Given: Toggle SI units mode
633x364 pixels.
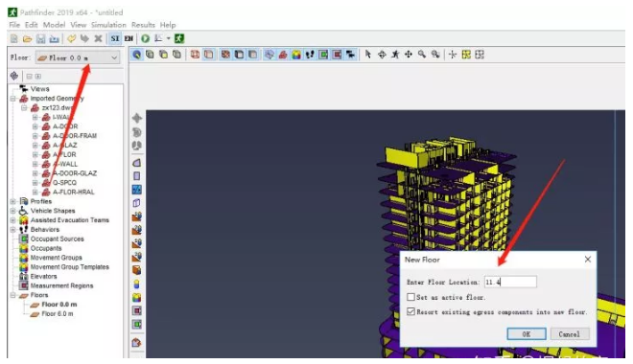Looking at the screenshot, I should coord(115,38).
